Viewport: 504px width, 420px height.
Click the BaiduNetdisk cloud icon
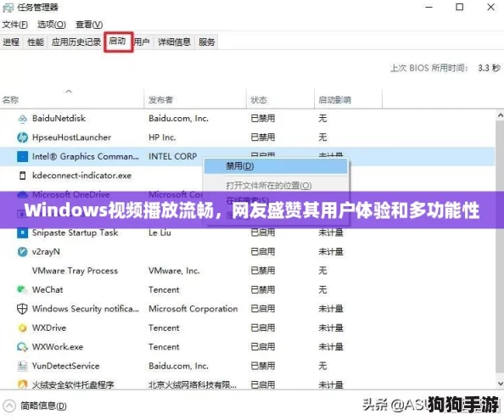[23, 119]
